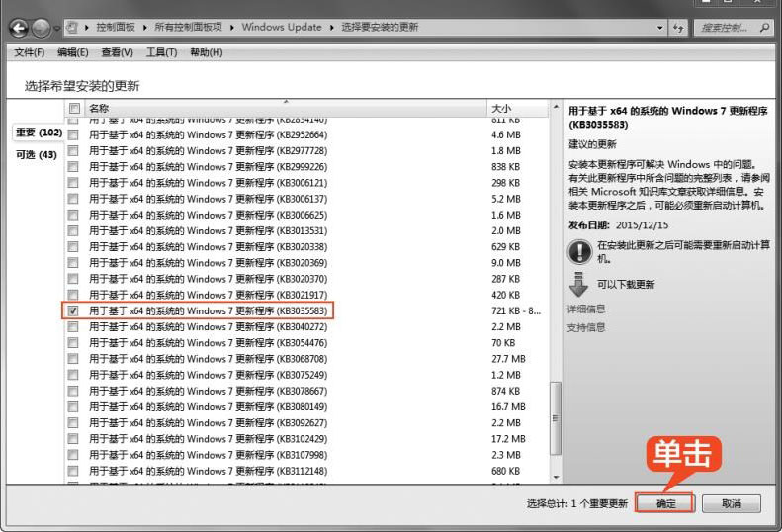Select the update row KB3054476
782x532 pixels.
click(x=306, y=343)
